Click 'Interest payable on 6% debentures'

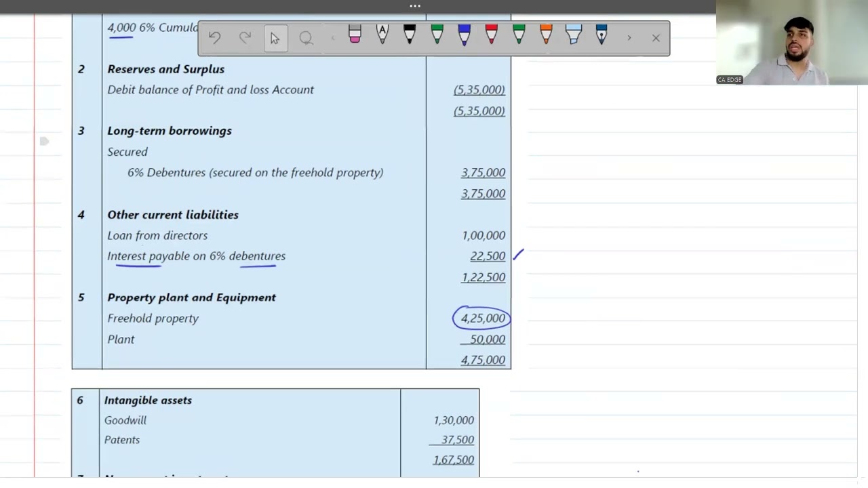coord(196,256)
